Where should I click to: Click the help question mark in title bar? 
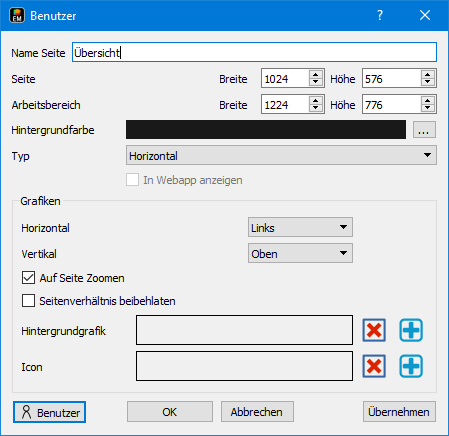[x=380, y=15]
